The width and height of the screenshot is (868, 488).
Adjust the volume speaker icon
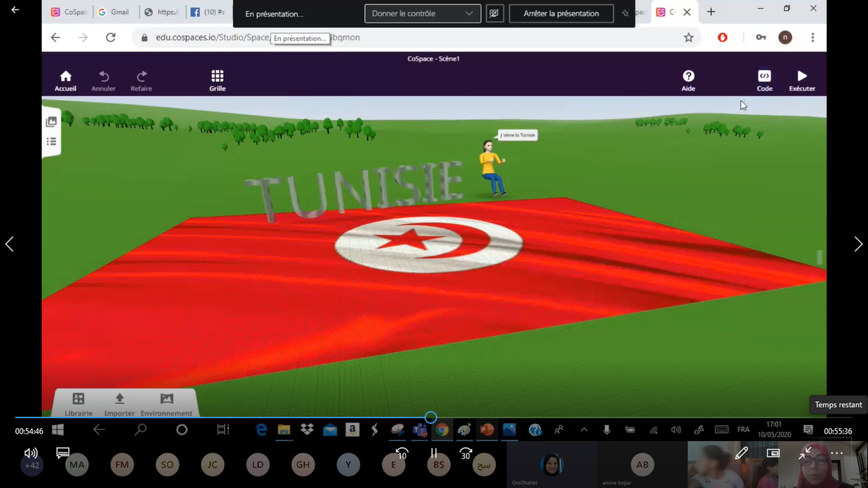click(x=31, y=453)
